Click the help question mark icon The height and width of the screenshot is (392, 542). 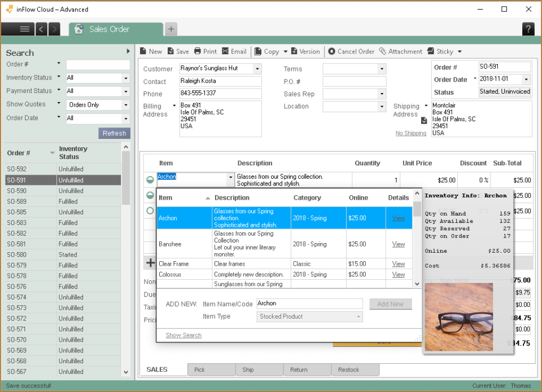(x=528, y=29)
